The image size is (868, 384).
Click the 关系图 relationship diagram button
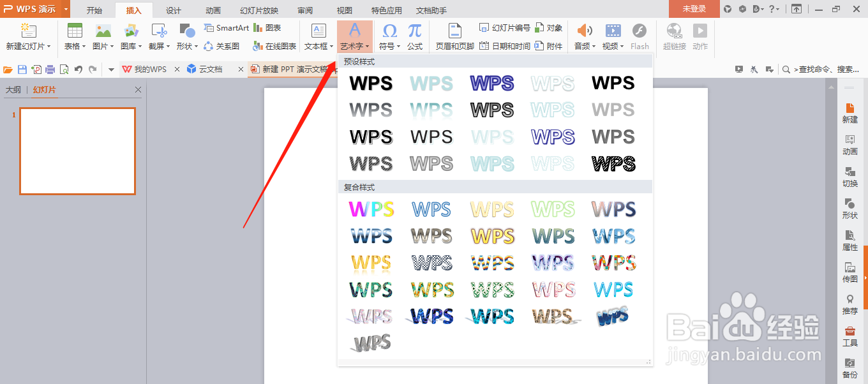click(221, 46)
